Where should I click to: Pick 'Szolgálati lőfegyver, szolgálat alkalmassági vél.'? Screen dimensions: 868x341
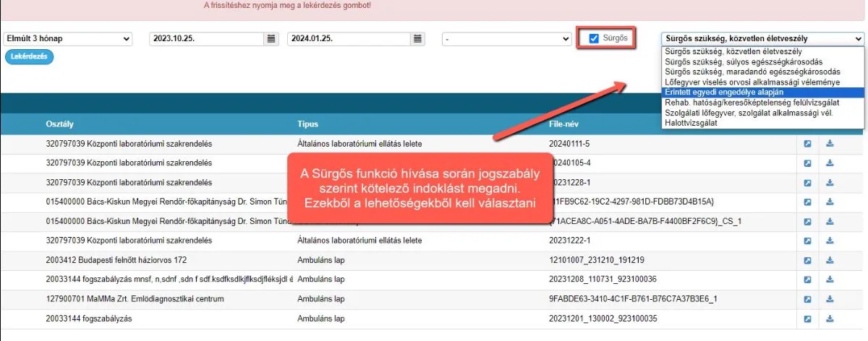762,113
